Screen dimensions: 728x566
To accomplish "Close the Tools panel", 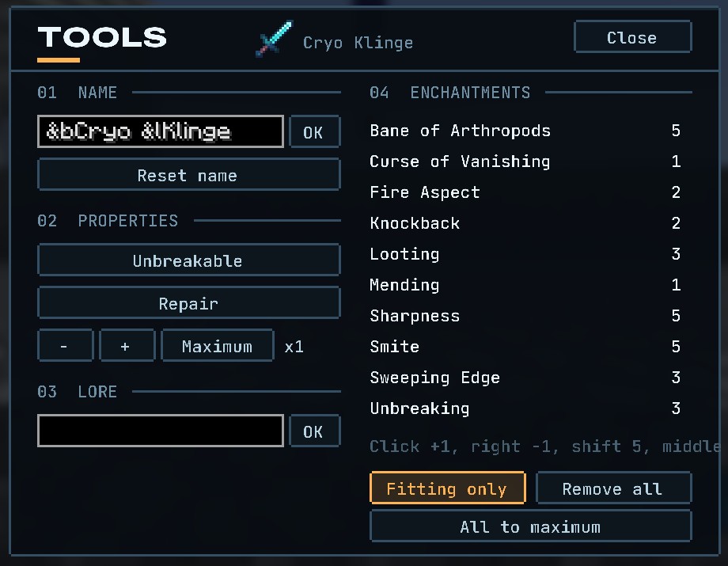I will [x=633, y=36].
